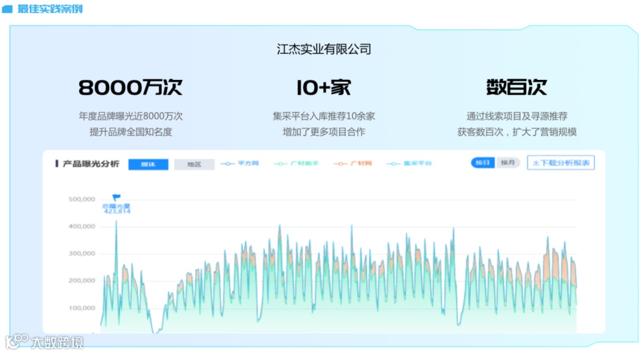Click the 500,000 y-axis label
The width and height of the screenshot is (644, 354).
click(82, 199)
